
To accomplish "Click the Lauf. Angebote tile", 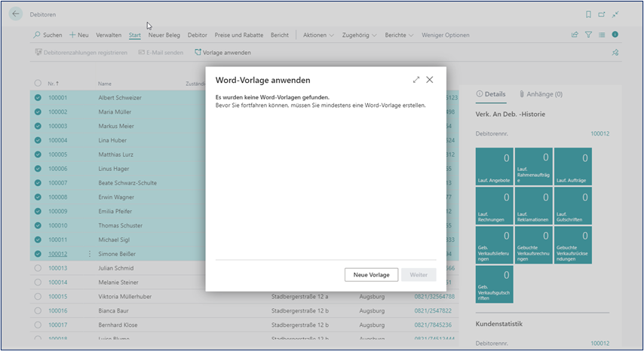I will tap(495, 167).
